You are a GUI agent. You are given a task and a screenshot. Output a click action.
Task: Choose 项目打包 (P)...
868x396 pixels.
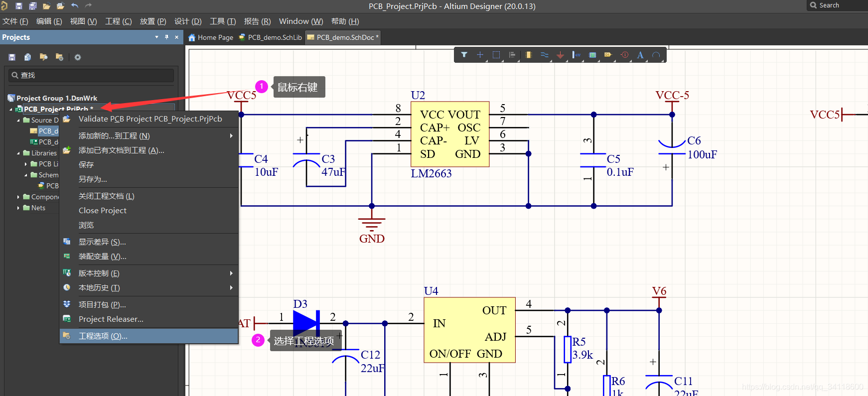[x=148, y=304]
